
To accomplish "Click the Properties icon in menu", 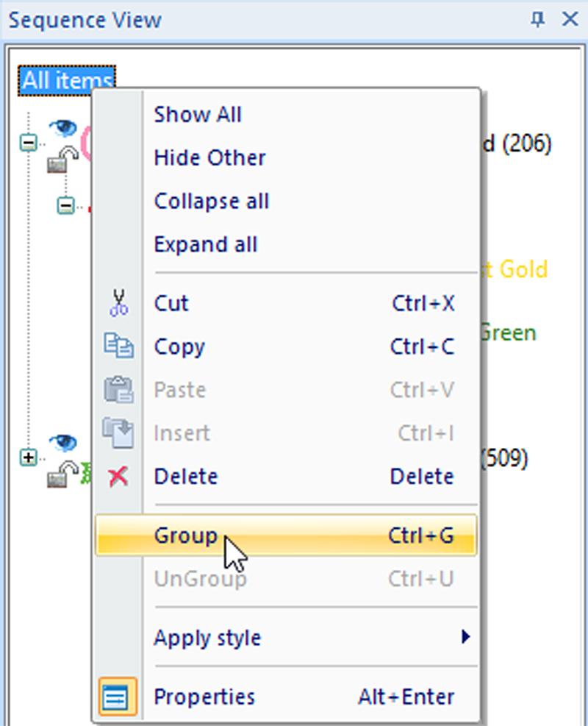I will click(x=118, y=697).
